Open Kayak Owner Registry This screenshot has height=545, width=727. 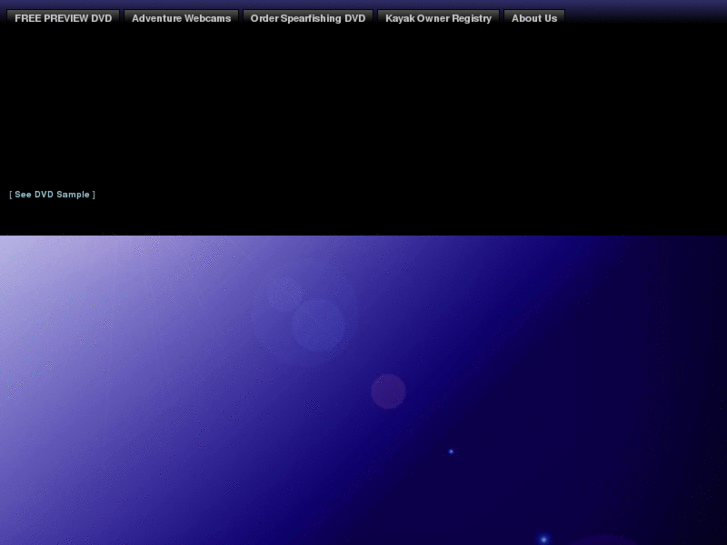[438, 19]
